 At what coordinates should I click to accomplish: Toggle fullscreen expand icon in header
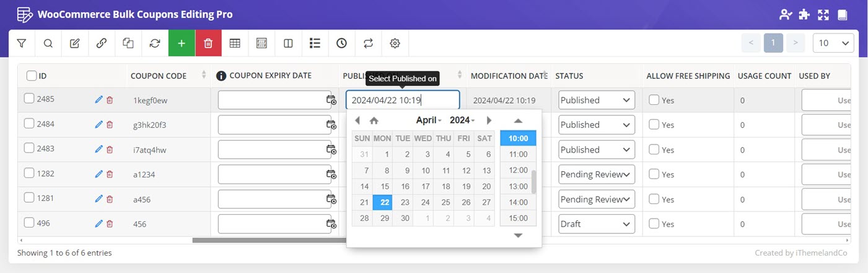pyautogui.click(x=823, y=14)
